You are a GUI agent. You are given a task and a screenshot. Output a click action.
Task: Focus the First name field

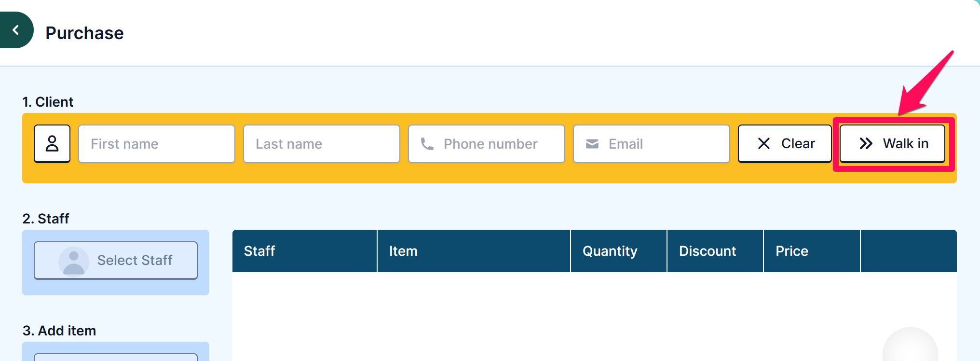click(157, 144)
